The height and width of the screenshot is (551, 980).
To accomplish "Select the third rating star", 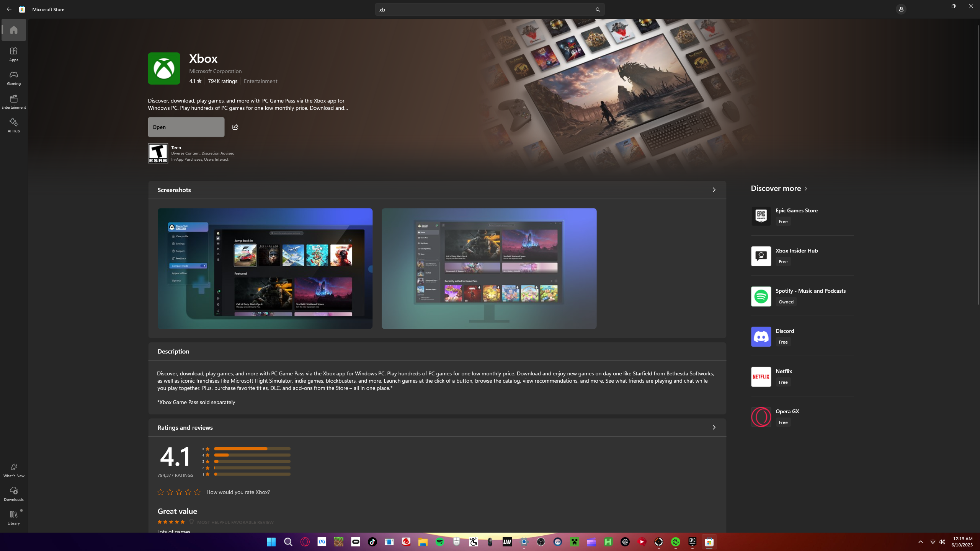I will 179,492.
